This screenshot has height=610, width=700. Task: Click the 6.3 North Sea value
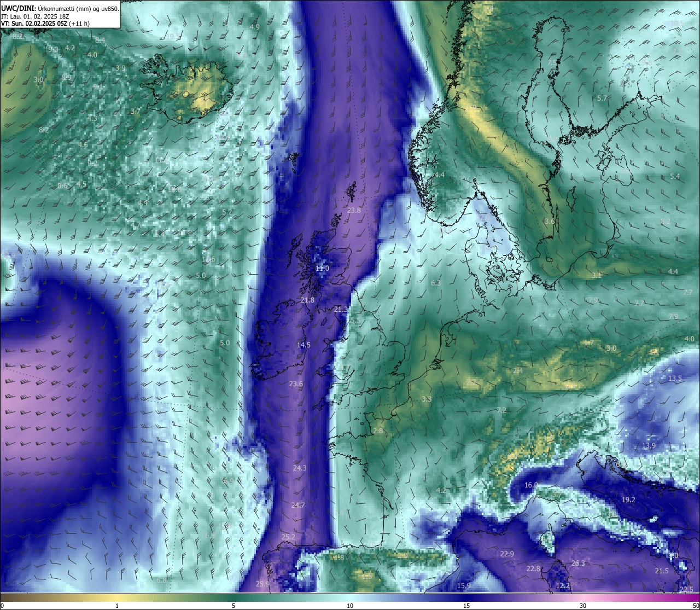point(436,283)
